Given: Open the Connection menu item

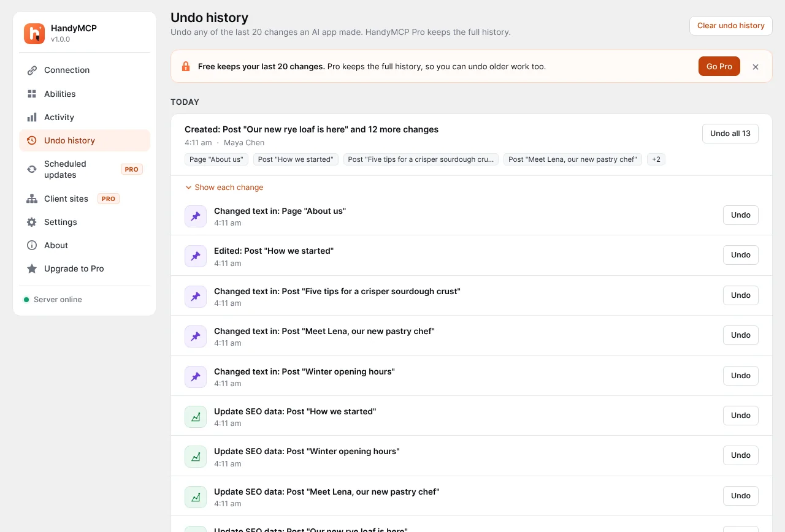Looking at the screenshot, I should (x=85, y=70).
